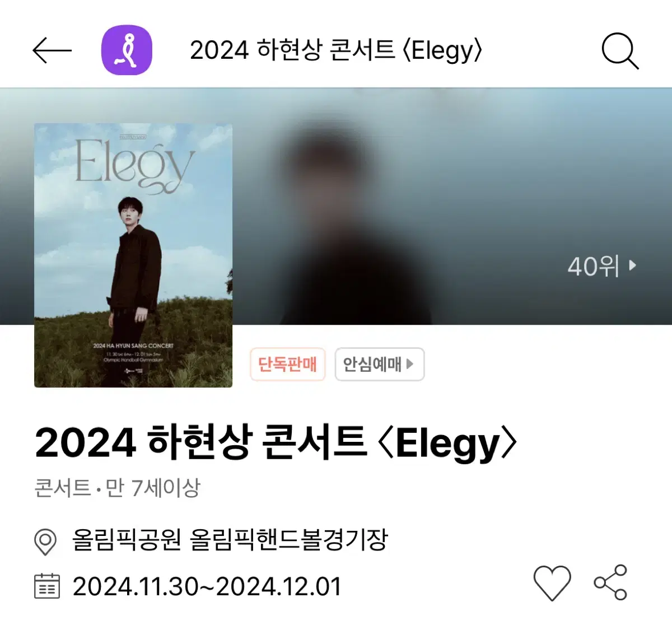Open venue 올림픽공원 올림픽핸드볼경기장
The width and height of the screenshot is (672, 630).
[x=230, y=540]
